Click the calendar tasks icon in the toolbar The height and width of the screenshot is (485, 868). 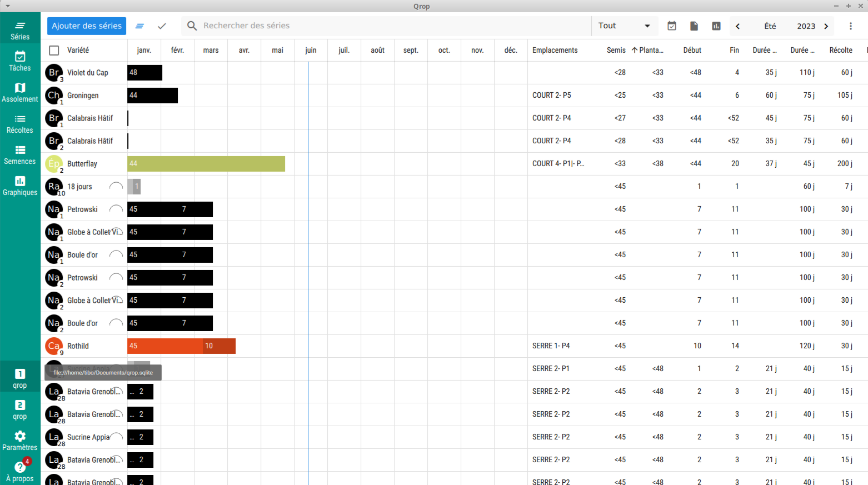click(x=672, y=26)
